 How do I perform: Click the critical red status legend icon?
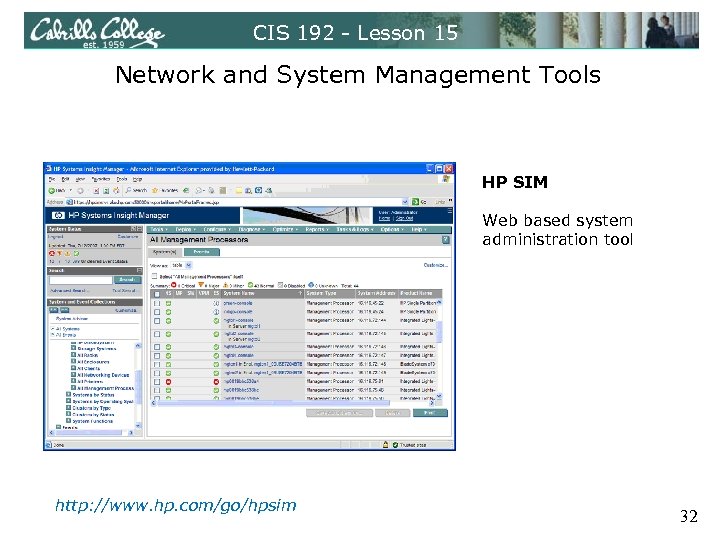52,253
